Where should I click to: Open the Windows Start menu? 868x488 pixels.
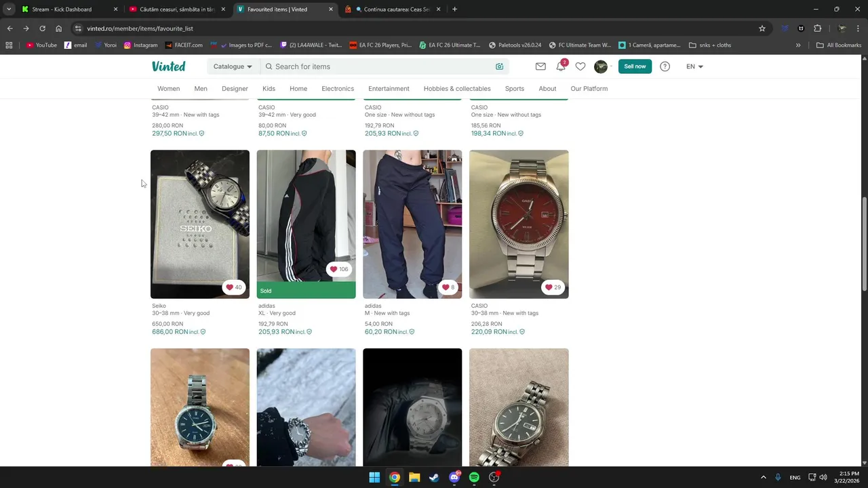click(374, 477)
